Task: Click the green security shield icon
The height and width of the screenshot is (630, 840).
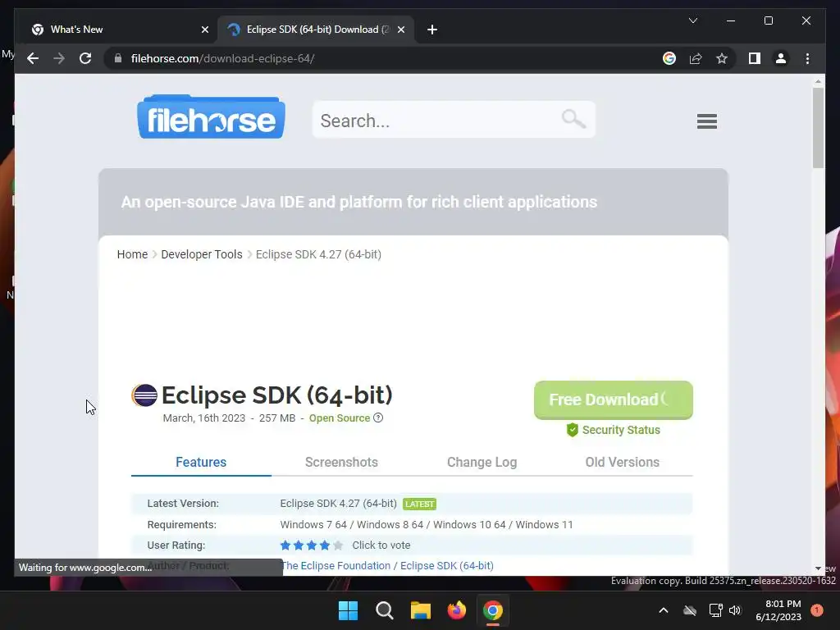Action: click(x=572, y=430)
